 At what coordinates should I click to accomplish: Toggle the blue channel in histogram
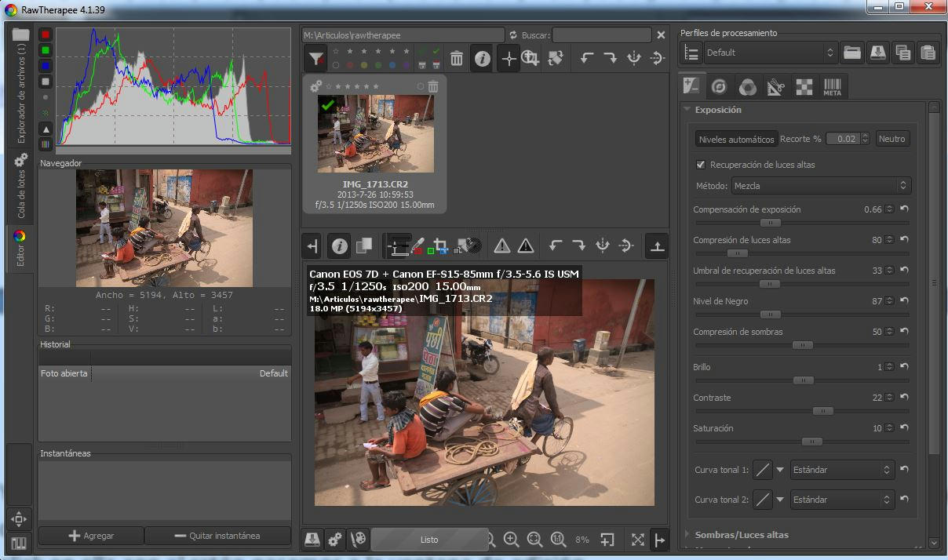click(x=46, y=66)
